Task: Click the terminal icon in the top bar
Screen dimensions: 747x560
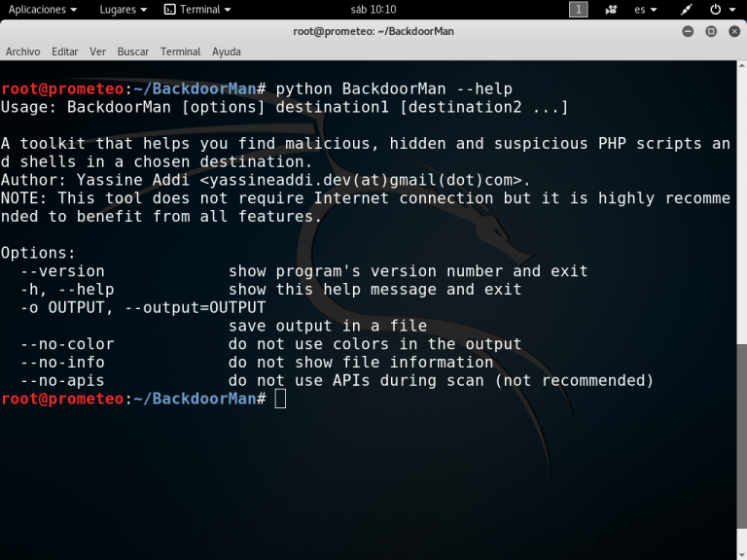Action: (169, 10)
